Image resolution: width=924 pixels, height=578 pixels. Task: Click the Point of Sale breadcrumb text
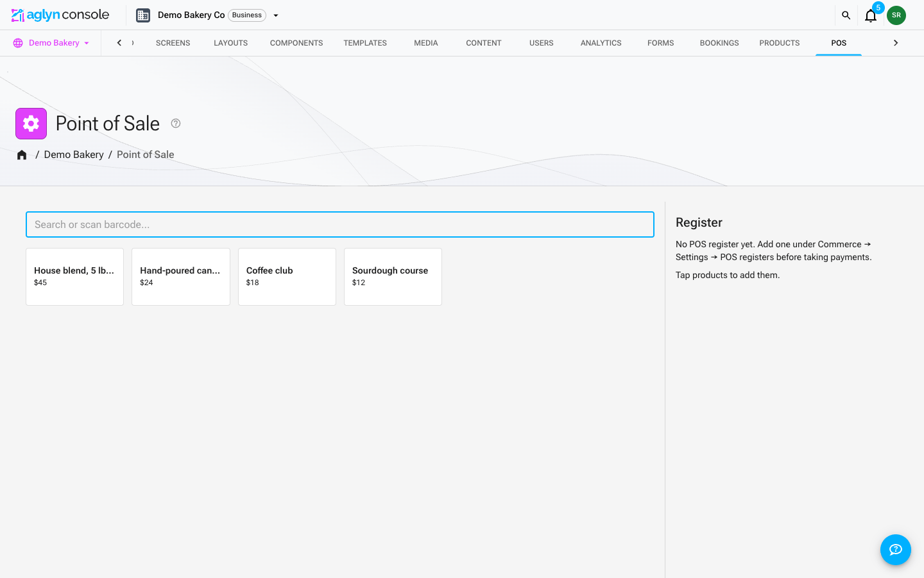tap(146, 155)
